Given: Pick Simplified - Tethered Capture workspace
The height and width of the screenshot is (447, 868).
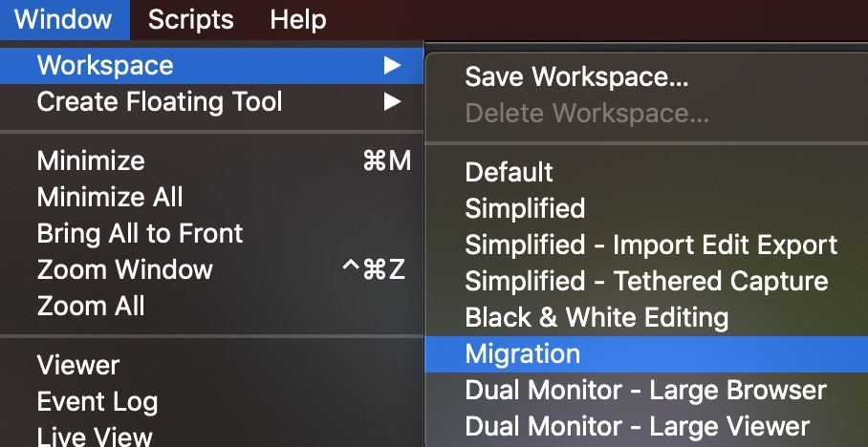Looking at the screenshot, I should pyautogui.click(x=646, y=281).
